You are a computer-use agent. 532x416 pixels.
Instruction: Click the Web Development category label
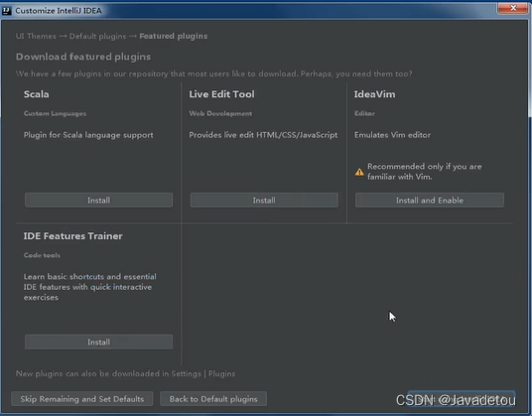tap(220, 113)
